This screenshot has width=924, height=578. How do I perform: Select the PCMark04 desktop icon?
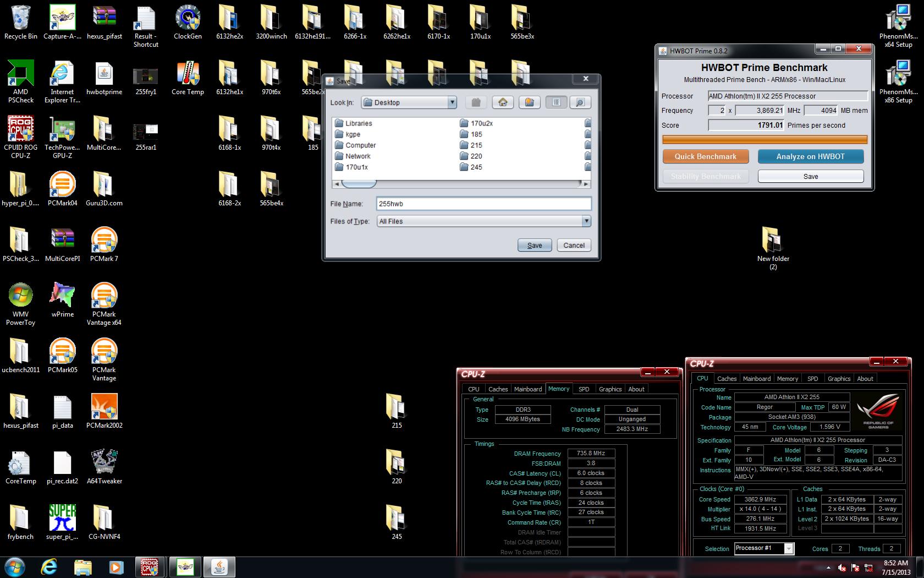pyautogui.click(x=62, y=189)
